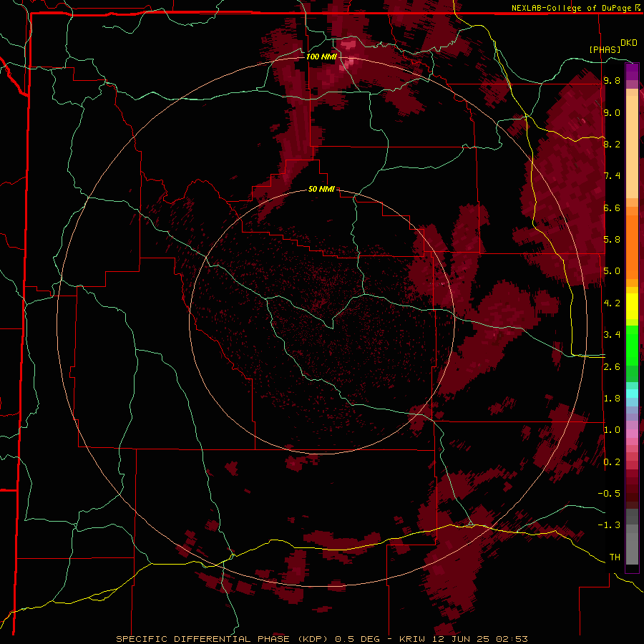Select the 8.2 value on the scale
The image size is (644, 644).
[612, 144]
